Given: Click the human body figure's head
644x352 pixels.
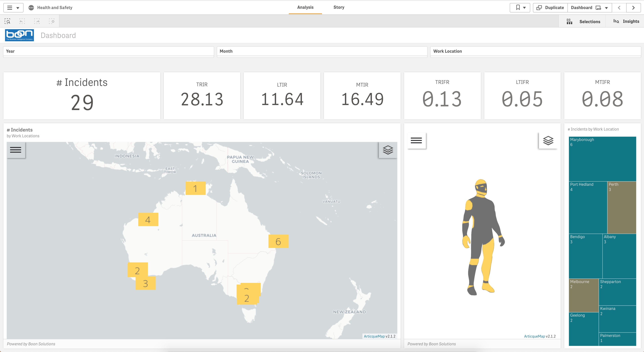Looking at the screenshot, I should (481, 188).
